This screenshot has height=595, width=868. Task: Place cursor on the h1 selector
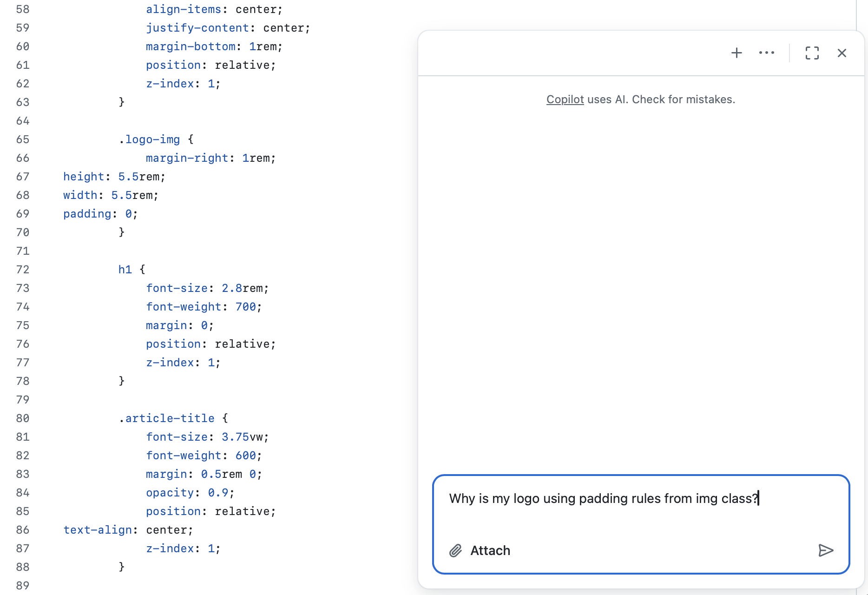point(125,270)
